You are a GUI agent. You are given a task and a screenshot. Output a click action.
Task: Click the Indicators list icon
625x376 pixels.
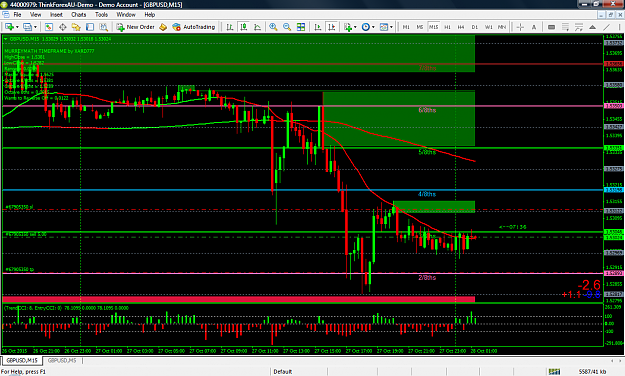[348, 27]
